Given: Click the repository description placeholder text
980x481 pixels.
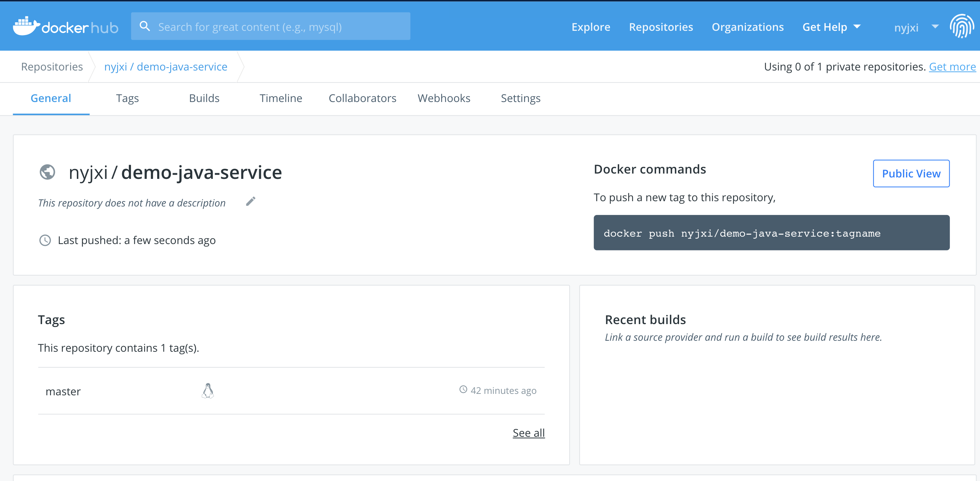Looking at the screenshot, I should point(132,203).
